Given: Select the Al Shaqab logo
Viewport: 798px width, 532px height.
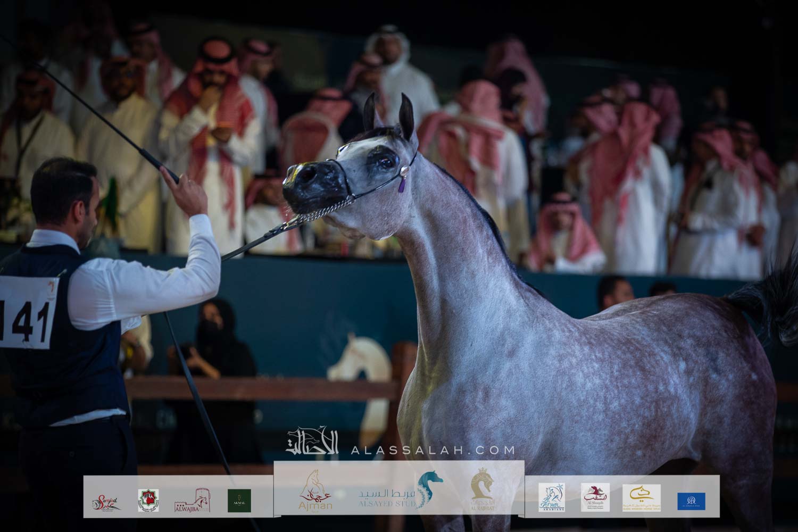Looking at the screenshot, I should (x=595, y=497).
